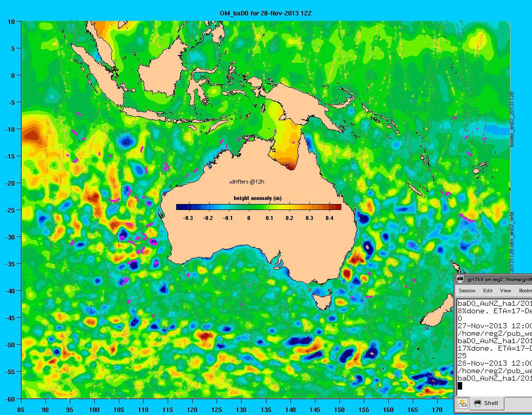Click the green middle of the colorbar
532x415 pixels.
pyautogui.click(x=249, y=207)
